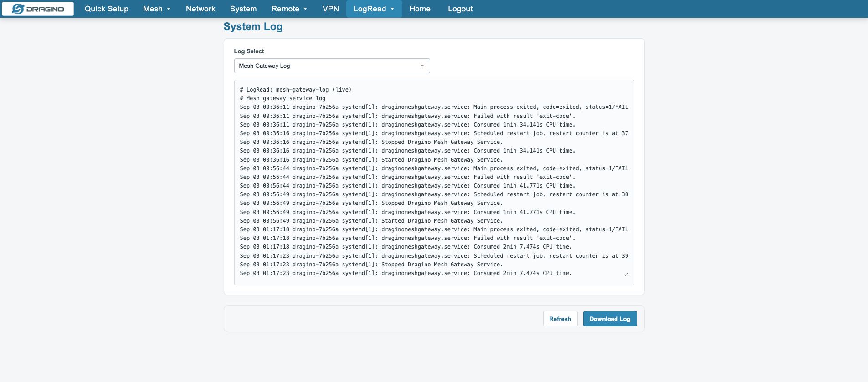The width and height of the screenshot is (868, 382).
Task: Click the line with restart counter at 37
Action: 434,133
